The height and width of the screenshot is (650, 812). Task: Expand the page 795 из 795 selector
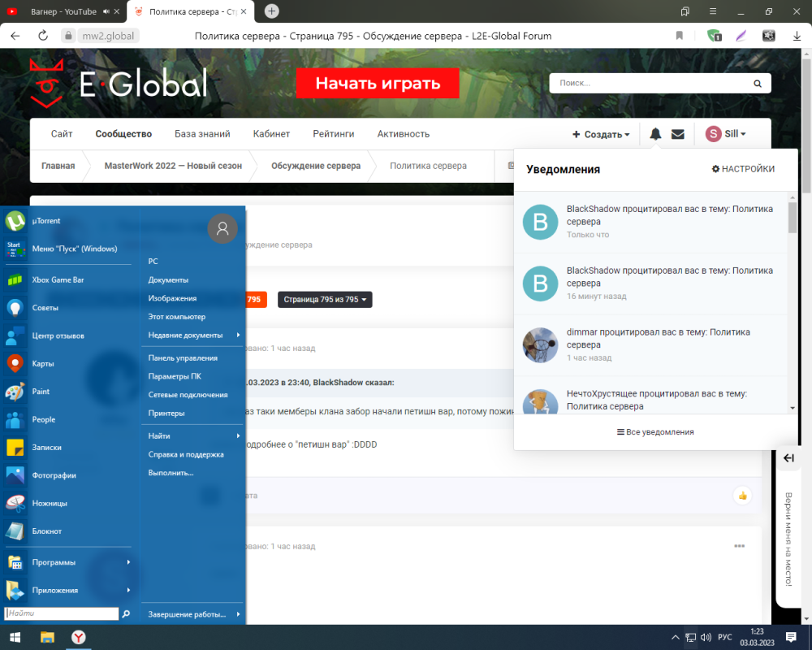click(325, 300)
